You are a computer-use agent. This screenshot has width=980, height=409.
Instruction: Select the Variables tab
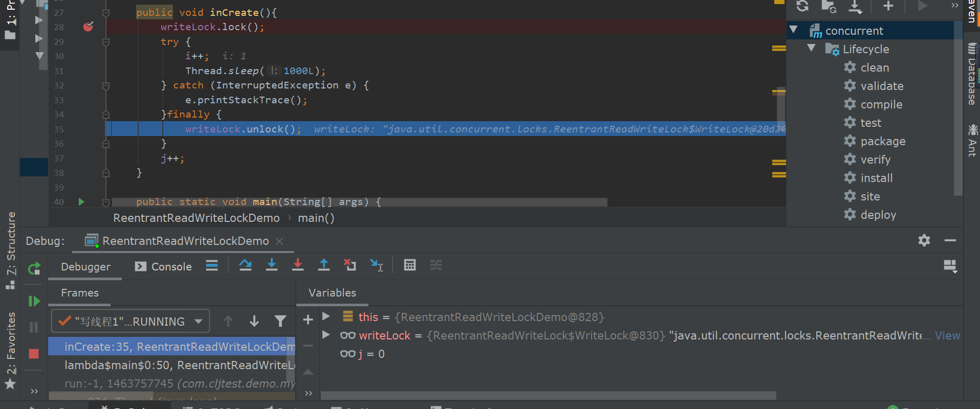(333, 293)
